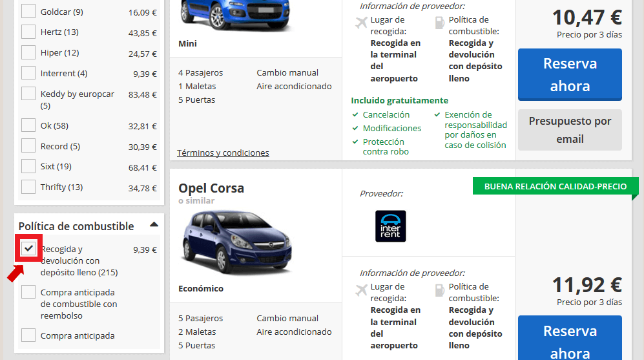
Task: Open 'Términos y condiciones' link
Action: (223, 153)
